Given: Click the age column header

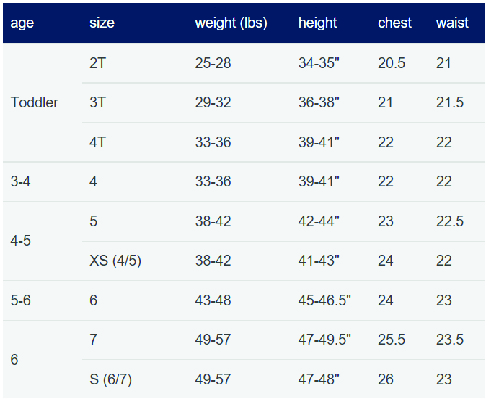Looking at the screenshot, I should point(22,23).
